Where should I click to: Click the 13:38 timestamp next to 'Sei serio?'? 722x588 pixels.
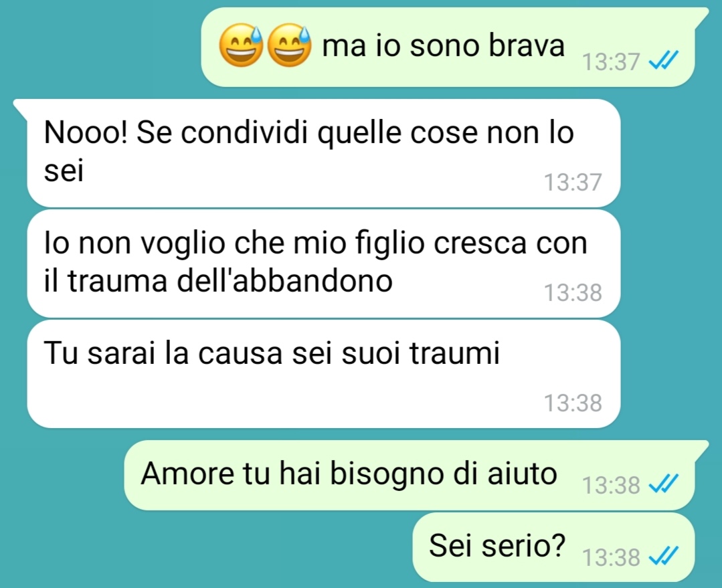point(611,557)
